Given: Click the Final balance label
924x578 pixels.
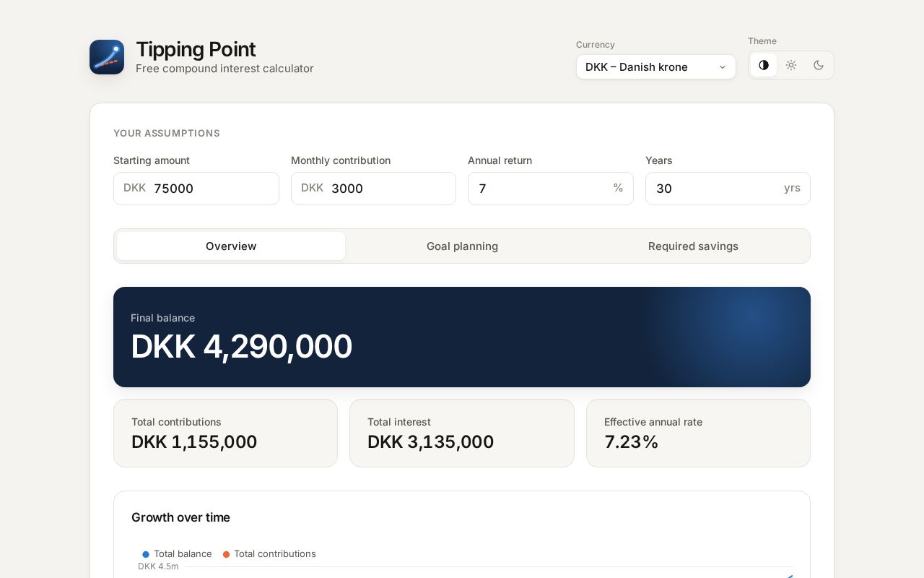Looking at the screenshot, I should click(162, 318).
